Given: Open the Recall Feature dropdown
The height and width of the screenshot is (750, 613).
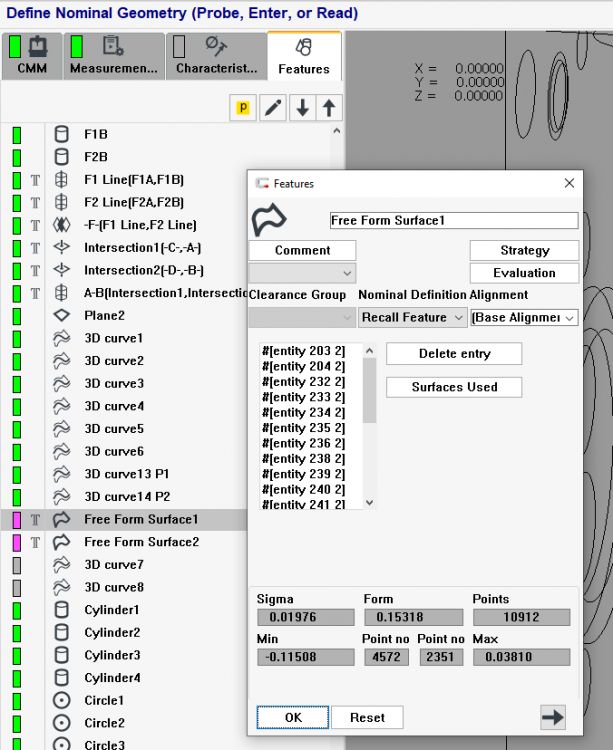Looking at the screenshot, I should (x=412, y=317).
